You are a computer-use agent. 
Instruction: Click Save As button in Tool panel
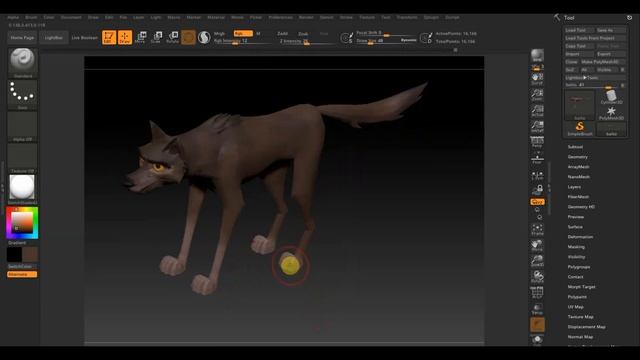coord(611,30)
